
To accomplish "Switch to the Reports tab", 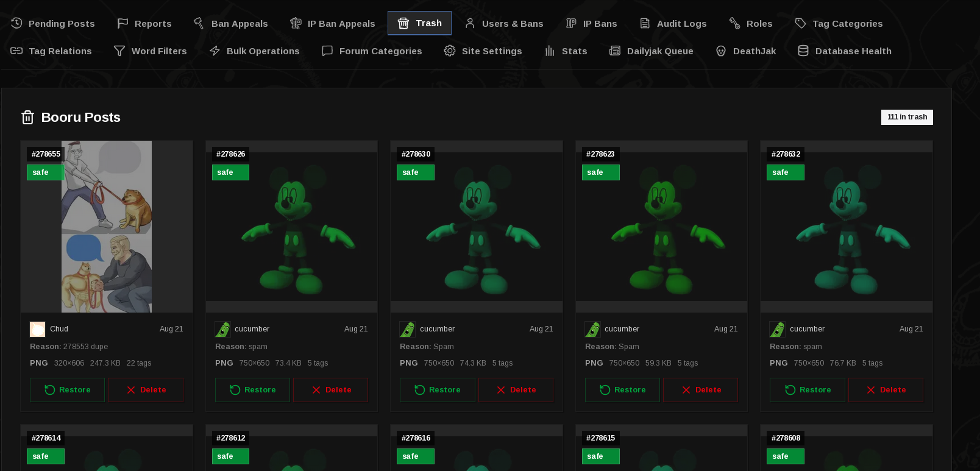I will pyautogui.click(x=144, y=23).
